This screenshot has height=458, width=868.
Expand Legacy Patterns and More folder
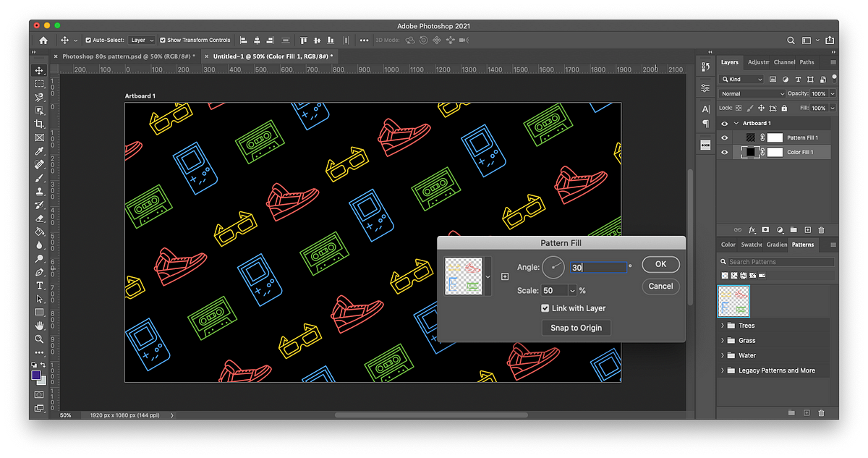coord(723,370)
